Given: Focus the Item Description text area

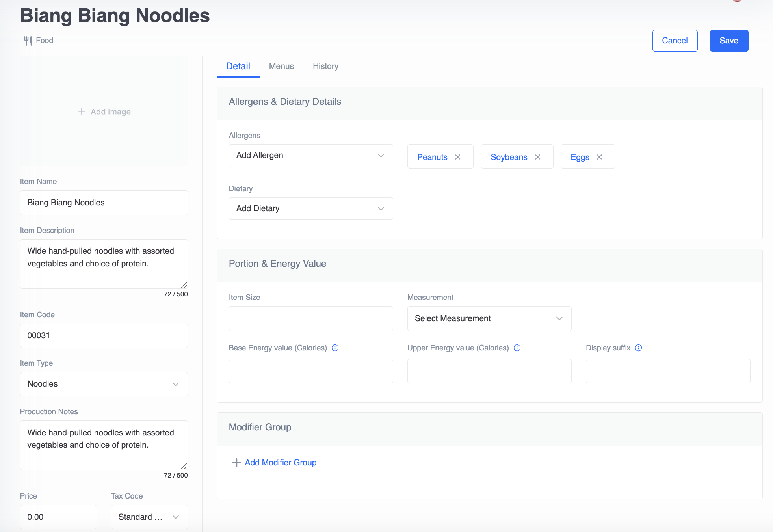Looking at the screenshot, I should [104, 264].
